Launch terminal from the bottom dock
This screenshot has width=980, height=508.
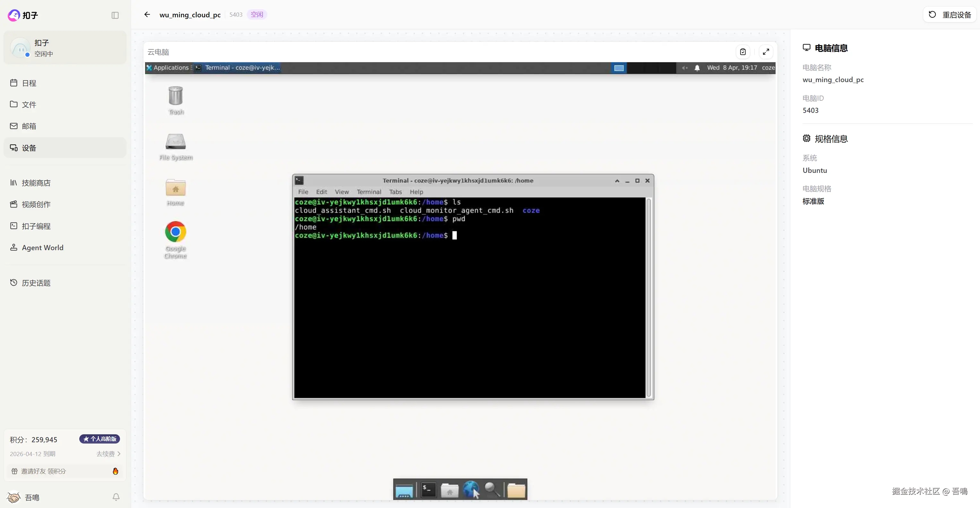(428, 490)
